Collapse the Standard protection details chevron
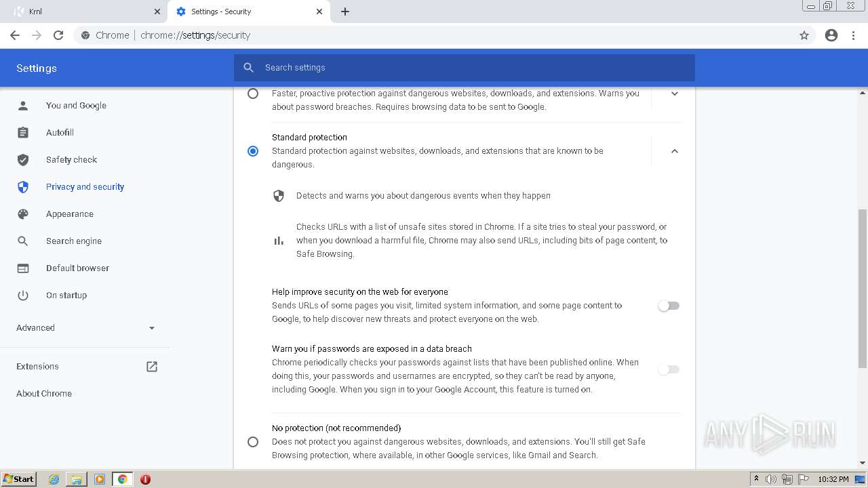 click(x=675, y=151)
